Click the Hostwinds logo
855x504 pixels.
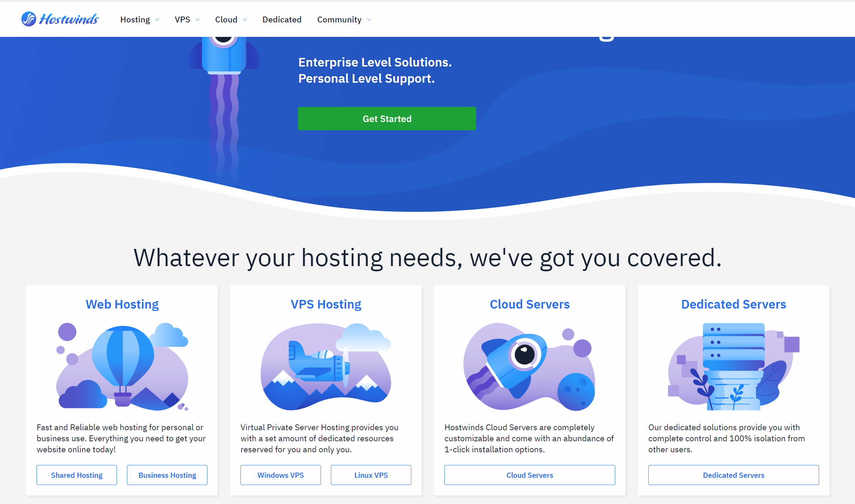click(60, 19)
